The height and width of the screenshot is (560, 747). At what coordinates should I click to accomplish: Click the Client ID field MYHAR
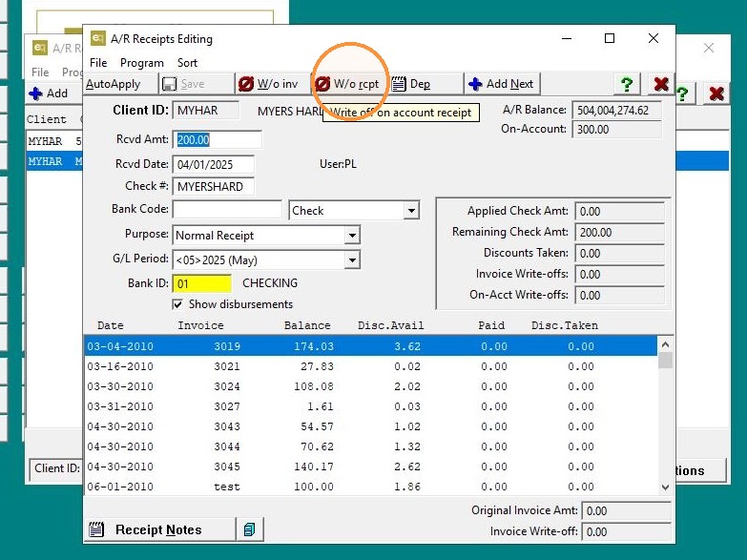pos(206,110)
